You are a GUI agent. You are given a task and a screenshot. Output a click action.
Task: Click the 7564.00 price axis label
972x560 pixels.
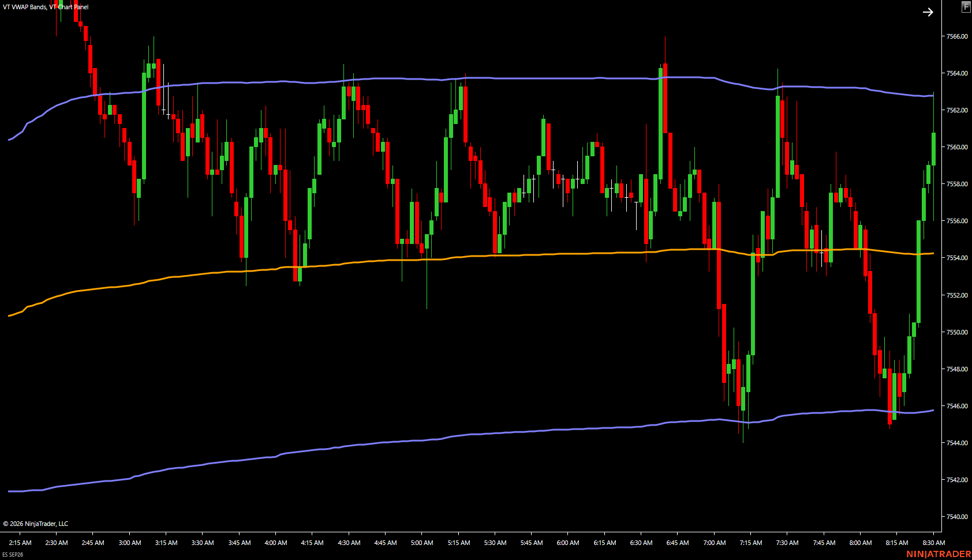point(957,73)
